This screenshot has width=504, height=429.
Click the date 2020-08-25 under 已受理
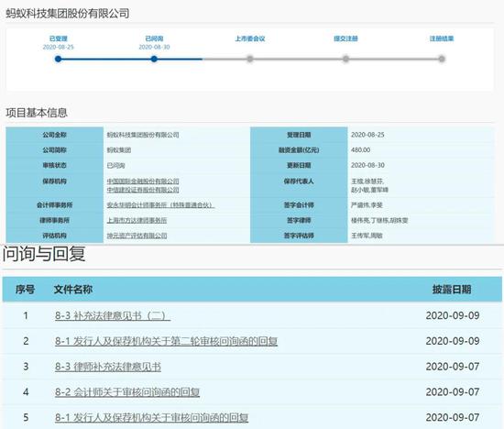(x=58, y=47)
